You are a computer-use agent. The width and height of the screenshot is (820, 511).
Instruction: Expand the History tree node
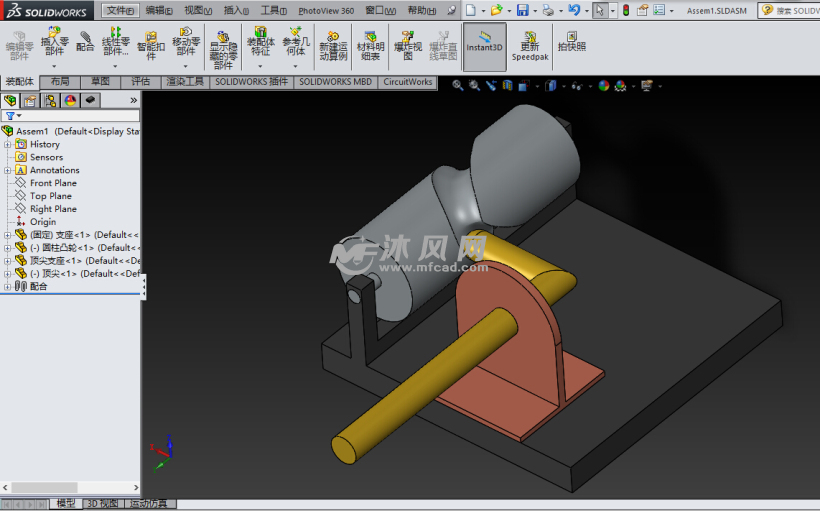click(7, 144)
